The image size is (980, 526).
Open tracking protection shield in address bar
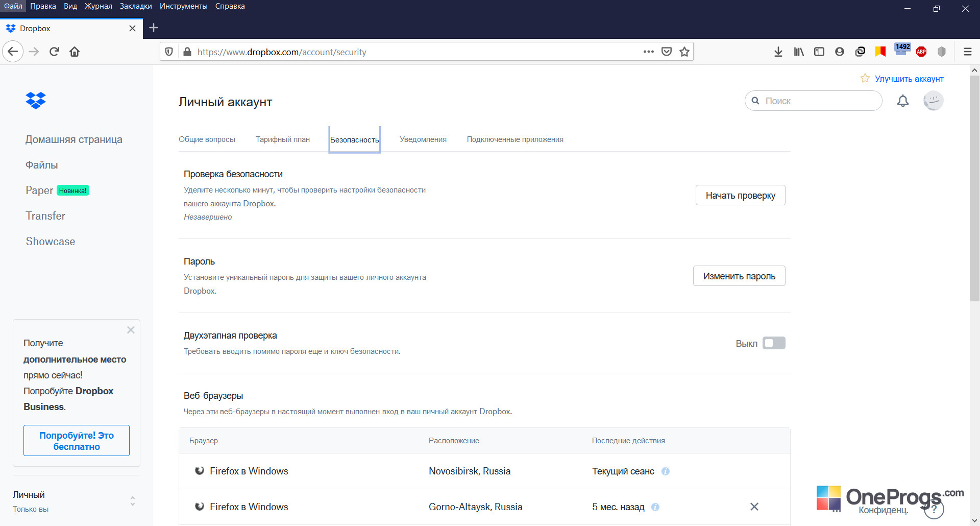click(x=169, y=52)
